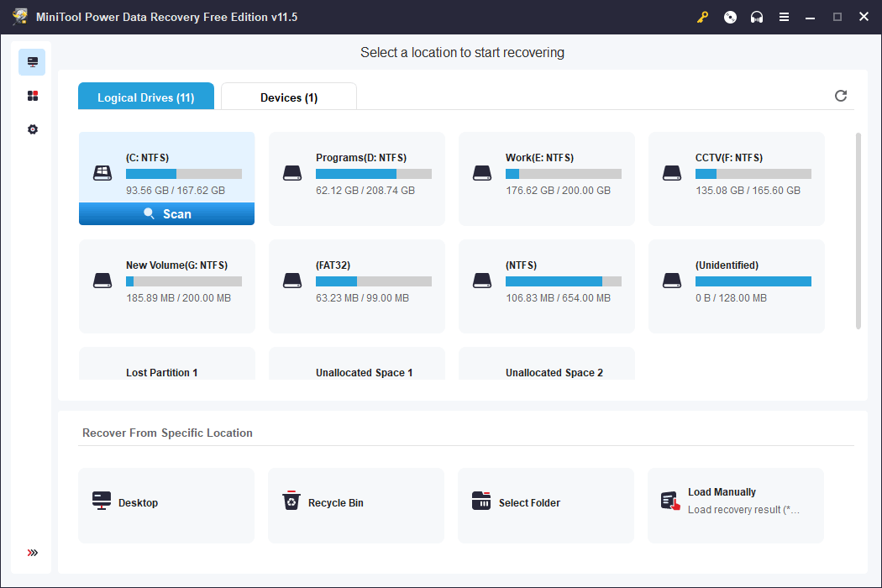882x588 pixels.
Task: Click the drive list vertical scrollbar
Action: point(858,230)
